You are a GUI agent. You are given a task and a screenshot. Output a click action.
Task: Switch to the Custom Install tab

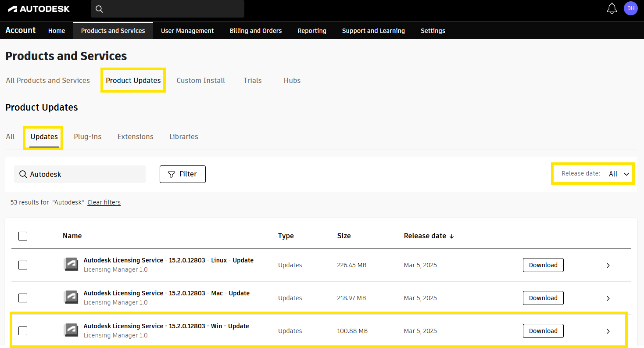(200, 80)
